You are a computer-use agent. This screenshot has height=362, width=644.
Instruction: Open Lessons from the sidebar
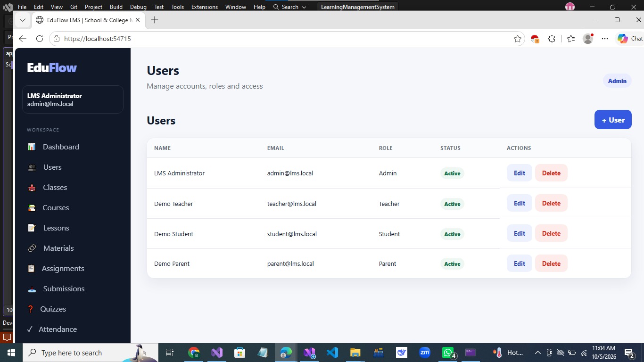56,228
